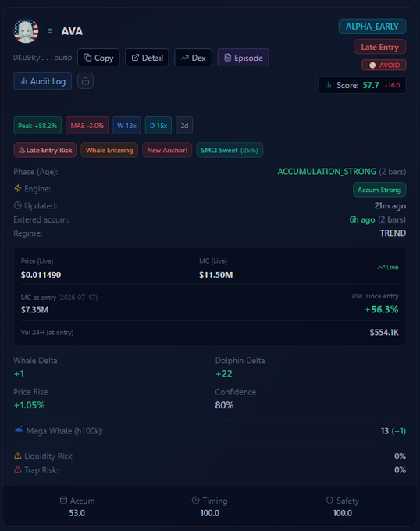
Task: Click the AVOID warning badge
Action: (x=384, y=65)
